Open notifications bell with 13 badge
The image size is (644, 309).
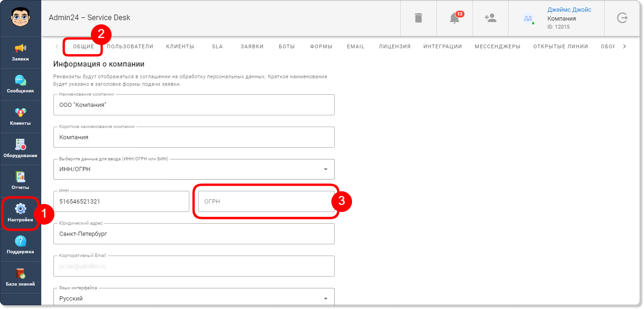(x=455, y=18)
